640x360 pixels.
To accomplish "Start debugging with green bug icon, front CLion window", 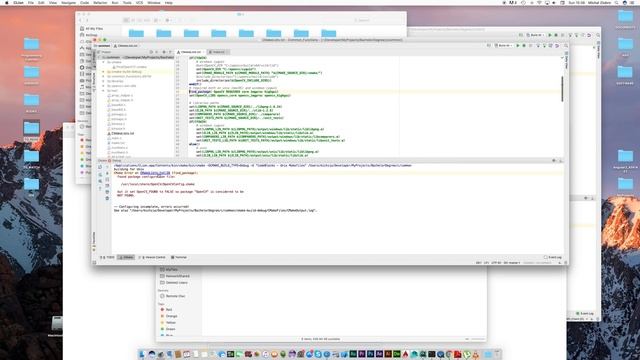I will pyautogui.click(x=524, y=45).
